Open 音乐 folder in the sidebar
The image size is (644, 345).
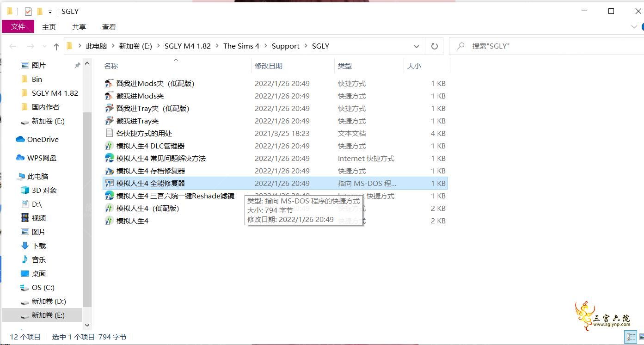click(x=39, y=260)
